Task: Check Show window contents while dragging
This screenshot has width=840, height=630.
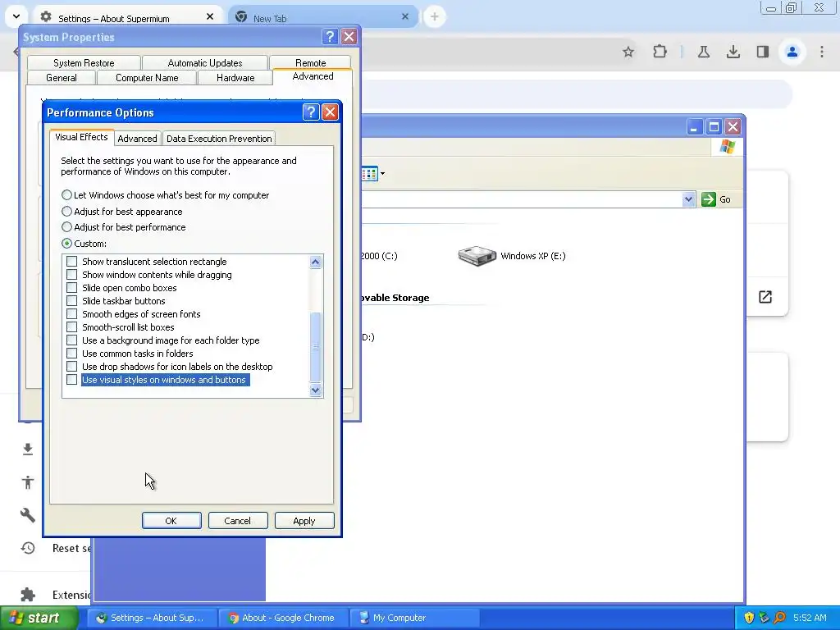Action: pos(72,274)
